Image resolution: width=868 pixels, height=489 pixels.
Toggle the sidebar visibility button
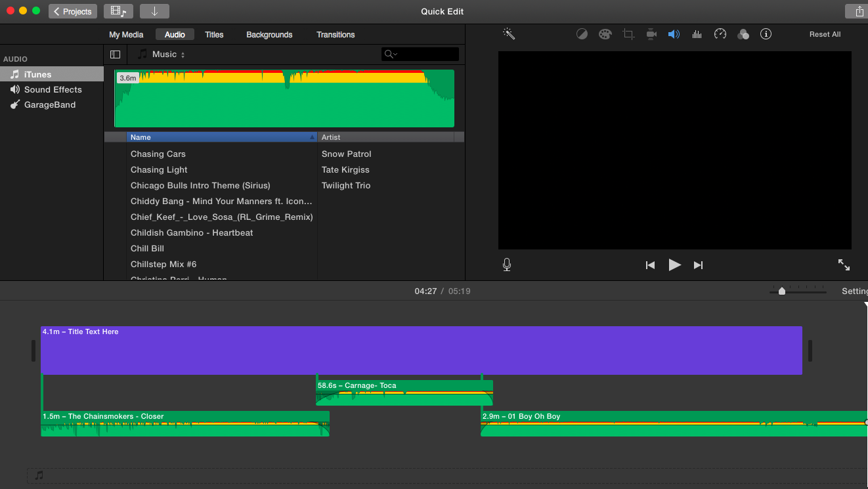point(115,54)
